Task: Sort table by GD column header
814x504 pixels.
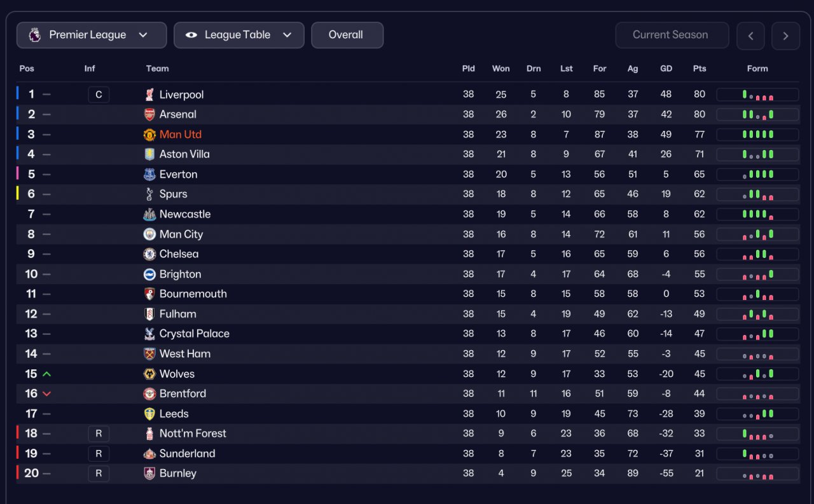Action: coord(666,69)
